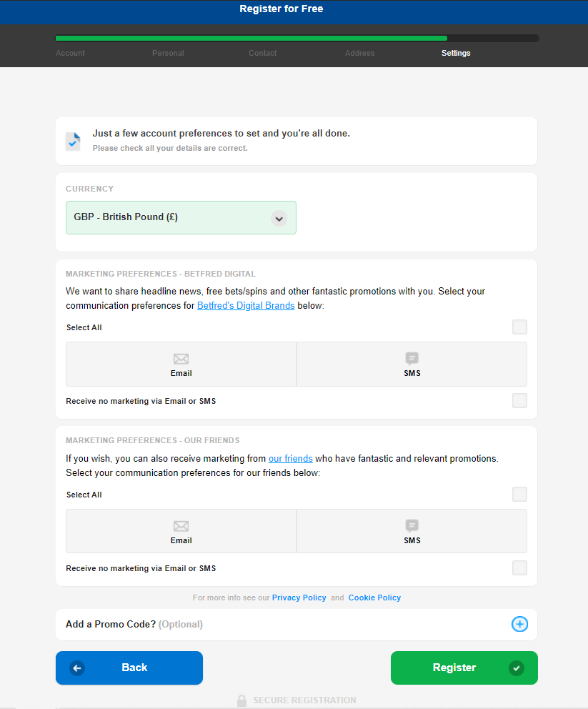Click the SMS speech bubble icon under Betfred Digital
The height and width of the screenshot is (709, 588).
(412, 359)
